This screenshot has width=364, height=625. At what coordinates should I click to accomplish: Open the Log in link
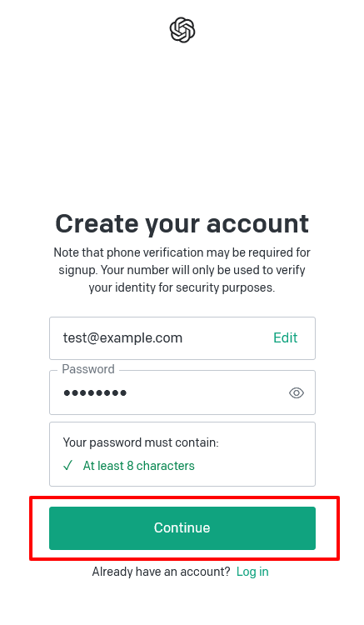tap(252, 572)
